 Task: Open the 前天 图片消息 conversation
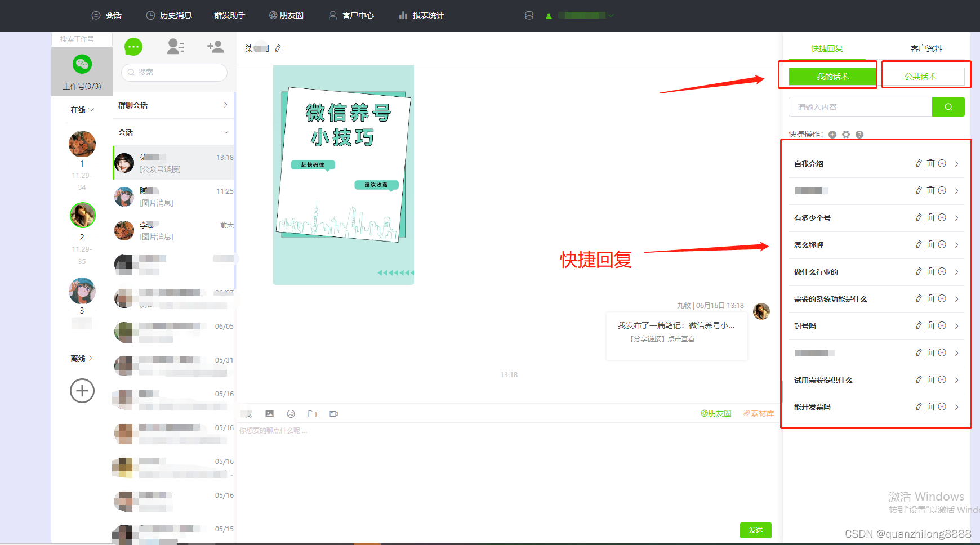pos(173,230)
